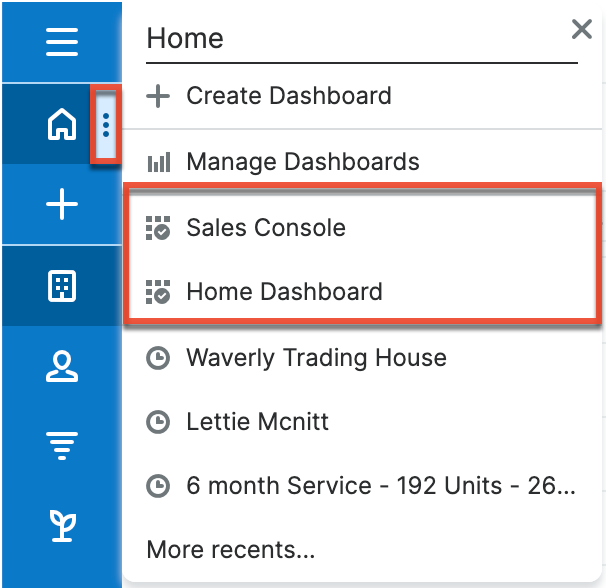Viewport: 606px width, 588px height.
Task: Open recent record Waverly Trading House
Action: point(316,358)
